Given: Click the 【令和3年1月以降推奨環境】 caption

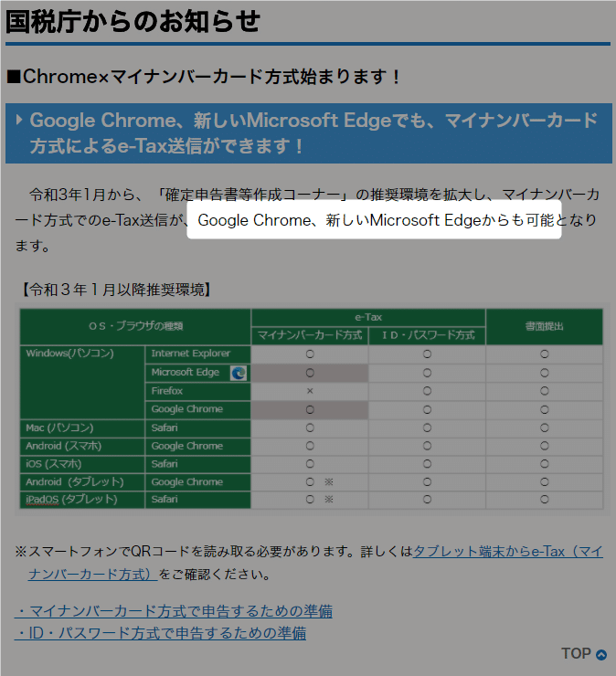Looking at the screenshot, I should [116, 290].
